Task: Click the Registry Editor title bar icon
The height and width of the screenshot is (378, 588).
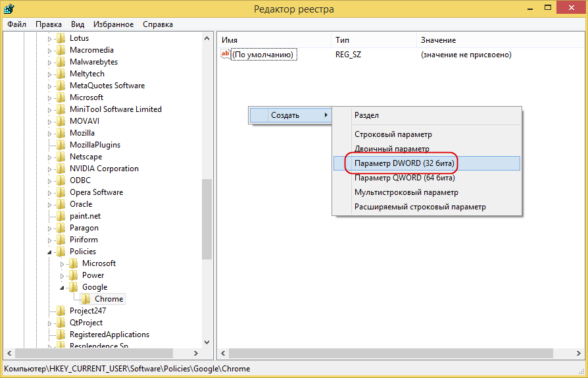Action: [x=9, y=9]
